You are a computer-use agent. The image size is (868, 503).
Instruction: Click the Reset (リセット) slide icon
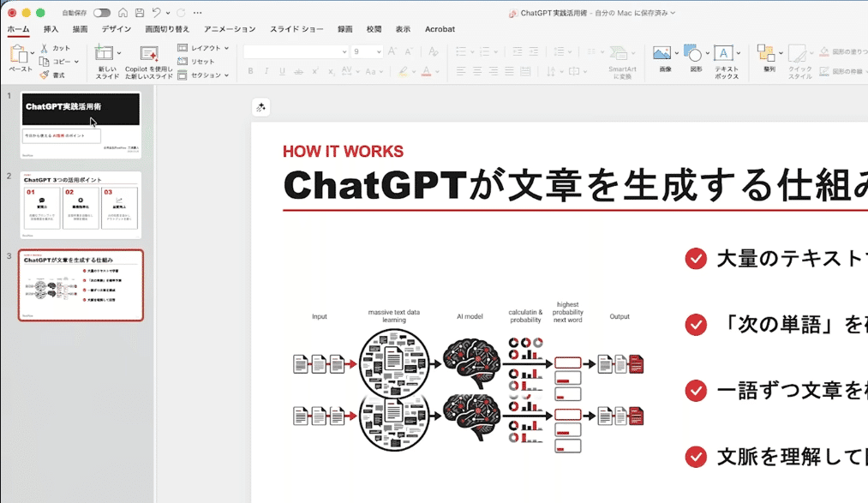point(183,62)
